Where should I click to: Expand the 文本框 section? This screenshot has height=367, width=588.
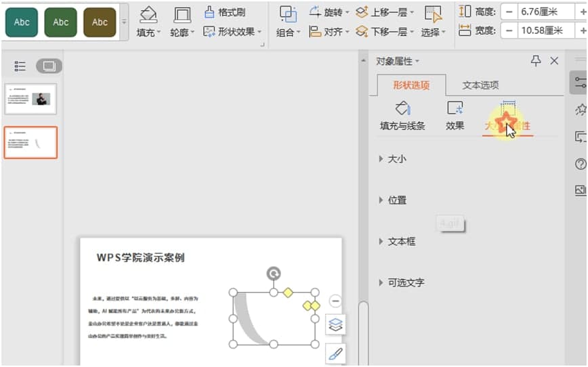(397, 242)
